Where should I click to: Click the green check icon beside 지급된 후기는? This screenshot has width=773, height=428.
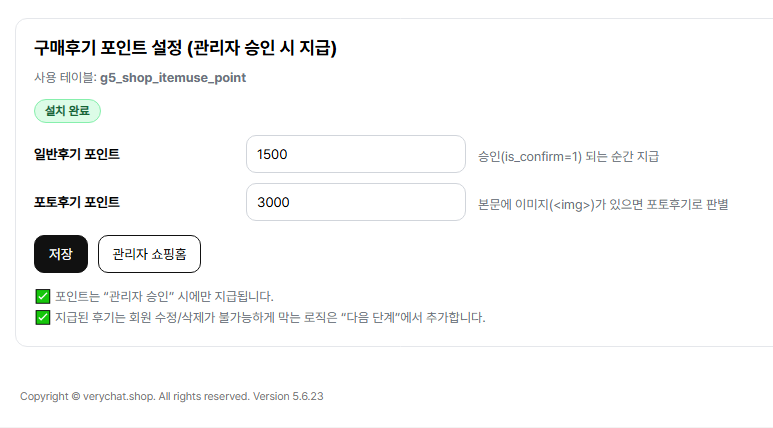tap(43, 318)
